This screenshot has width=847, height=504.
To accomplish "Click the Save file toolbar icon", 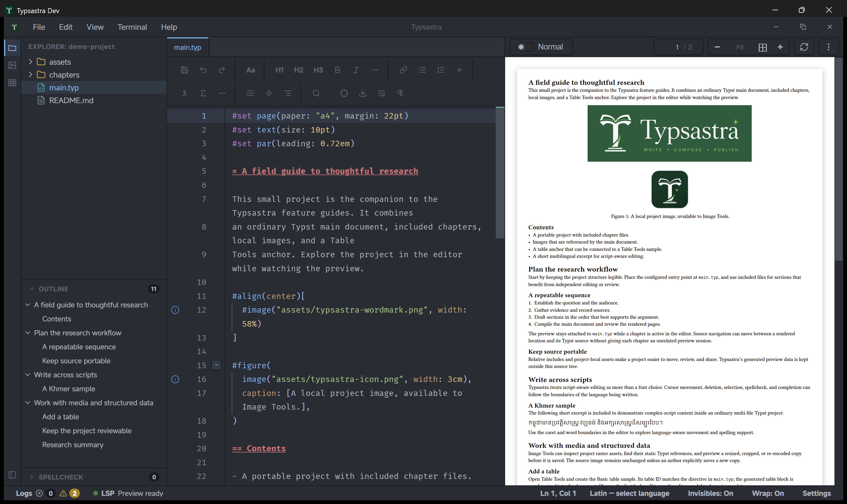I will pyautogui.click(x=184, y=70).
